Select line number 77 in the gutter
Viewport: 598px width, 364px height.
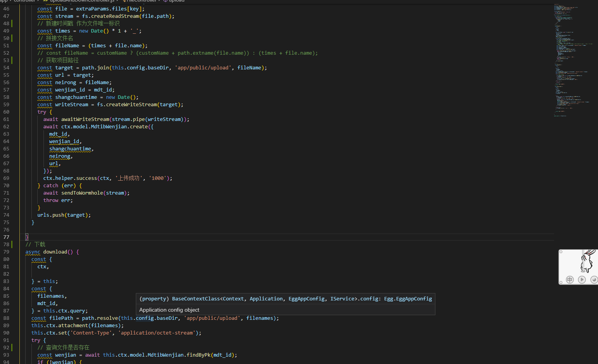(6, 237)
